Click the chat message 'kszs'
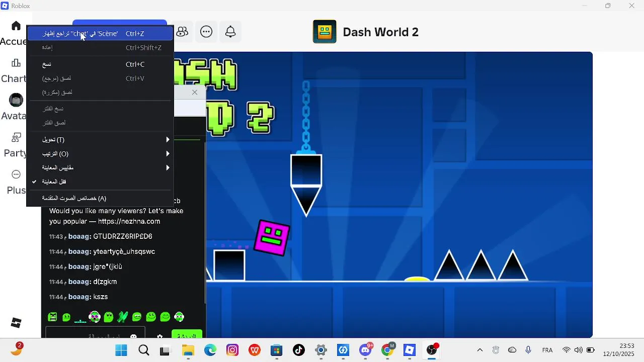Viewport: 644px width, 362px height. click(x=101, y=297)
